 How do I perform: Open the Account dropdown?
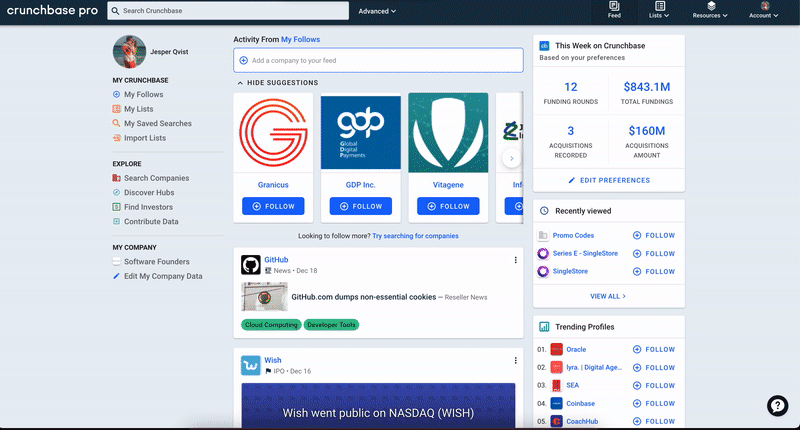(x=764, y=10)
